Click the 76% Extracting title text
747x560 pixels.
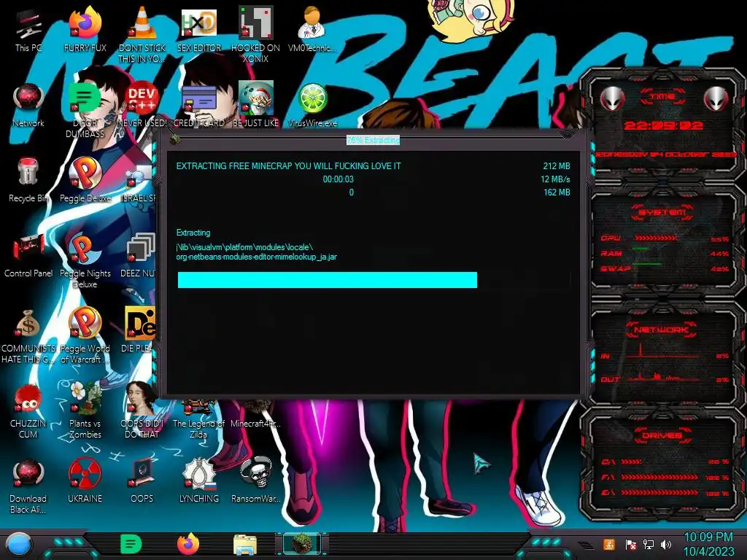(373, 140)
